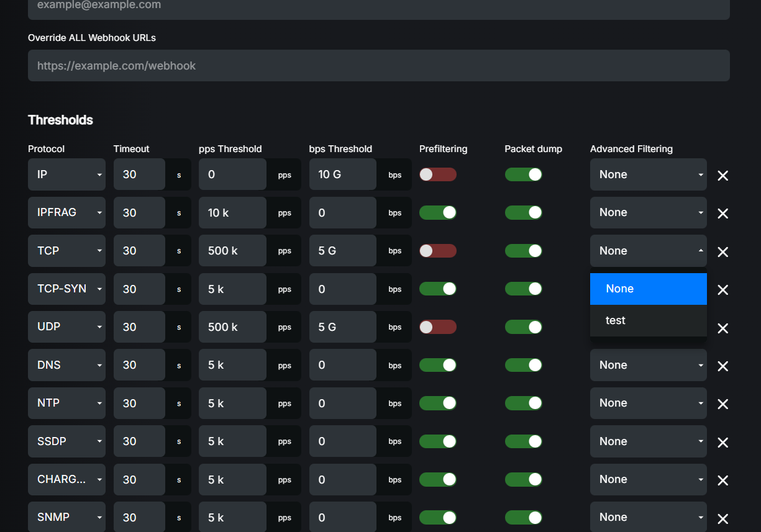761x532 pixels.
Task: Disable Packet dump for the IPFRAG row
Action: point(524,212)
